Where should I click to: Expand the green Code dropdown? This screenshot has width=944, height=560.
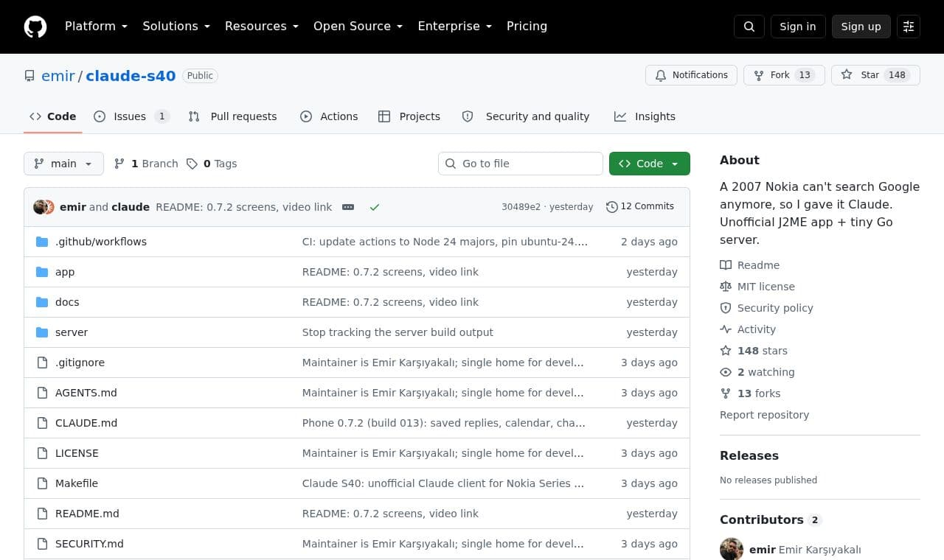coord(650,164)
